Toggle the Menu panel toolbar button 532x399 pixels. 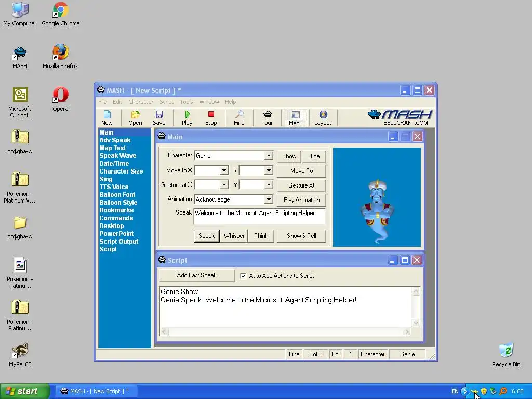pos(296,118)
